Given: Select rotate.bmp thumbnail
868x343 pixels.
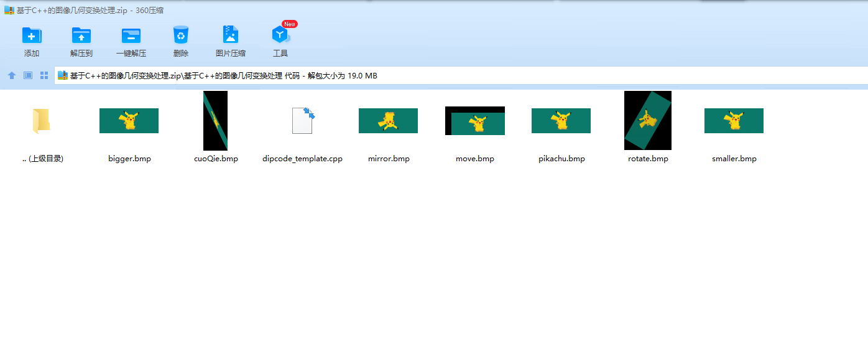Looking at the screenshot, I should (648, 121).
